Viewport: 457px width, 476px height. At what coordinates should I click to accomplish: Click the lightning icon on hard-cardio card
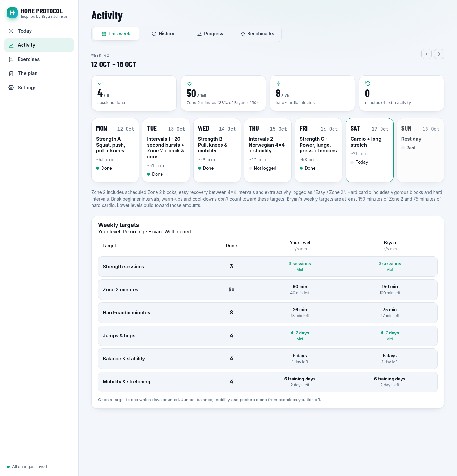pos(278,83)
